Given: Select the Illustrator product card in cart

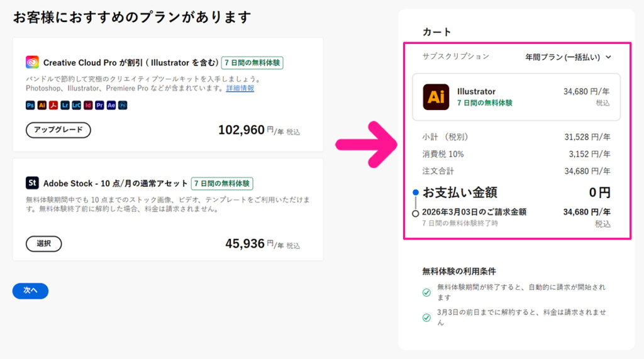Looking at the screenshot, I should (x=516, y=97).
